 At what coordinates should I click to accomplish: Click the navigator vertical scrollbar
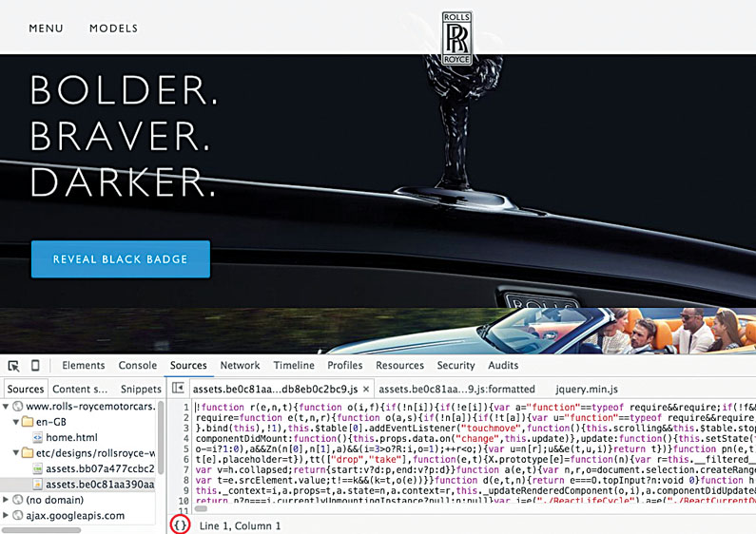161,437
